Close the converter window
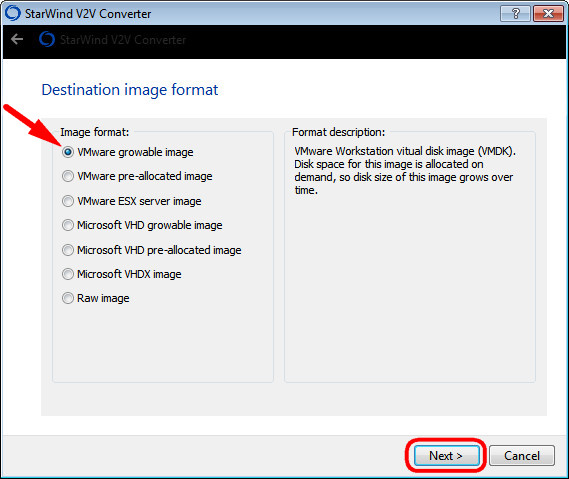 click(x=548, y=14)
